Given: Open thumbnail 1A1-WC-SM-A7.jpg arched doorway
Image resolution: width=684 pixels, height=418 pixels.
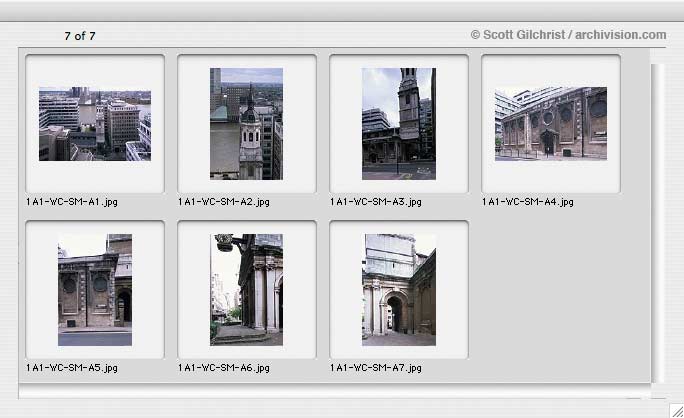Looking at the screenshot, I should coord(399,290).
